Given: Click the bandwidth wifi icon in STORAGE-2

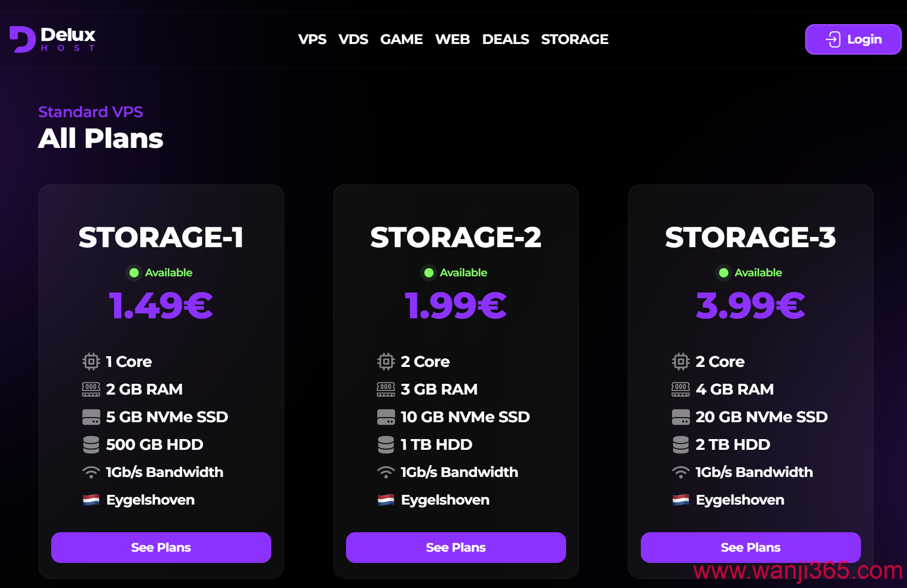Looking at the screenshot, I should coord(386,472).
